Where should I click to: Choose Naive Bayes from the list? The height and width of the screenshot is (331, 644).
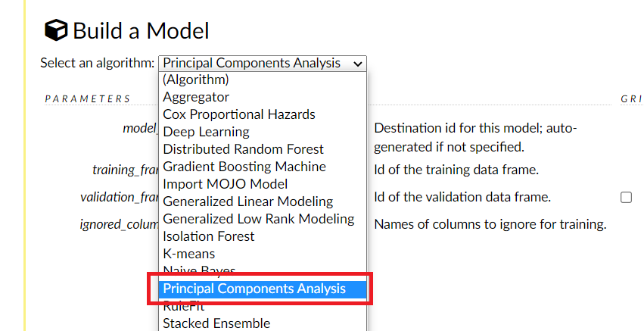pos(199,270)
